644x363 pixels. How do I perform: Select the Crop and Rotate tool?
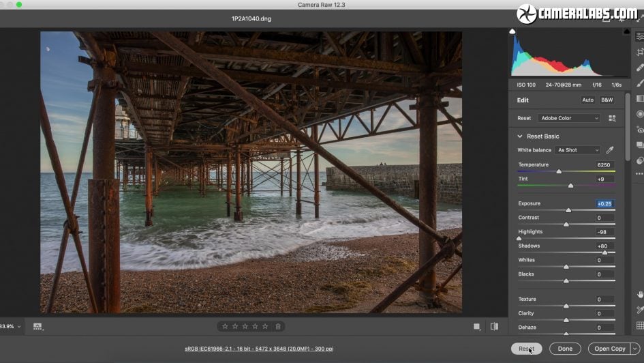point(640,52)
